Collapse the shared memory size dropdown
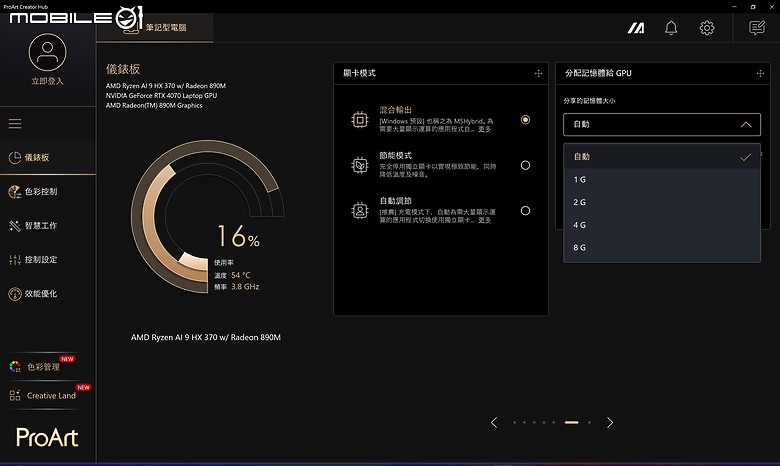The image size is (780, 466). click(662, 124)
